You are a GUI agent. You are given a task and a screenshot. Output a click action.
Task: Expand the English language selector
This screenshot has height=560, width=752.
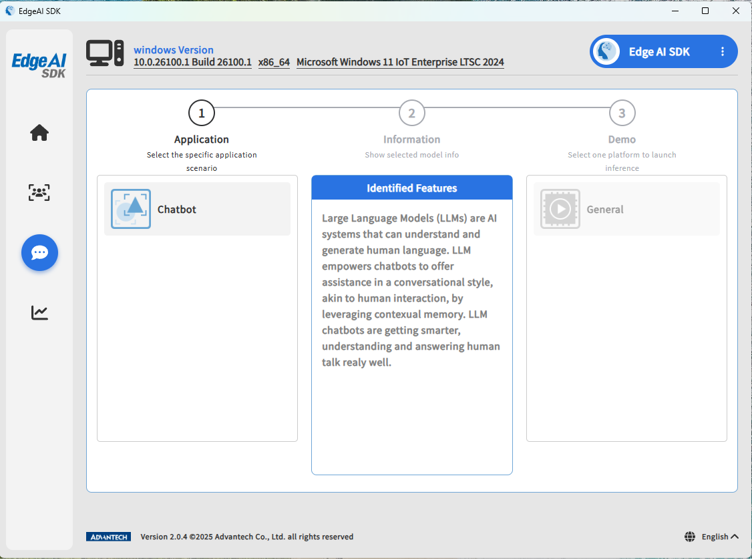[x=719, y=537]
